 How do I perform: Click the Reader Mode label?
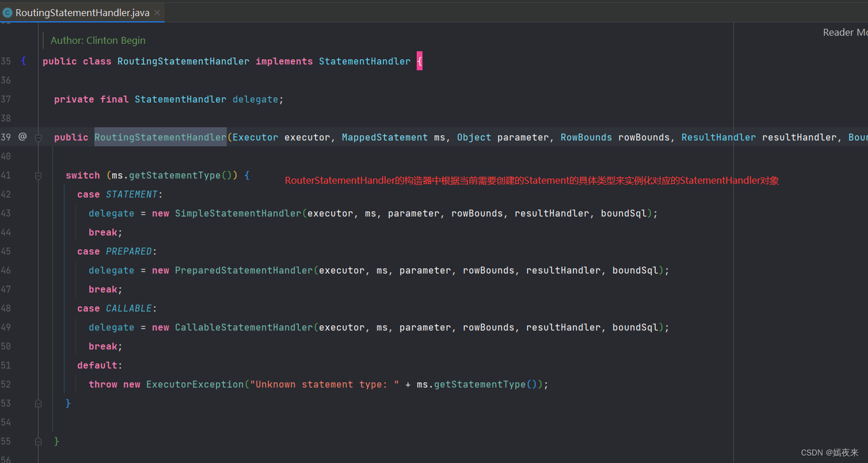(845, 32)
